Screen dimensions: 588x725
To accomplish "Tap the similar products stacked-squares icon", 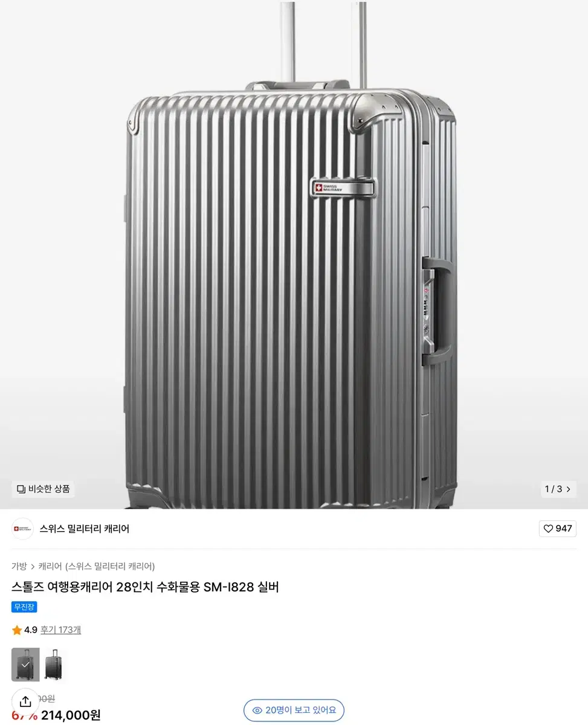I will tap(21, 489).
